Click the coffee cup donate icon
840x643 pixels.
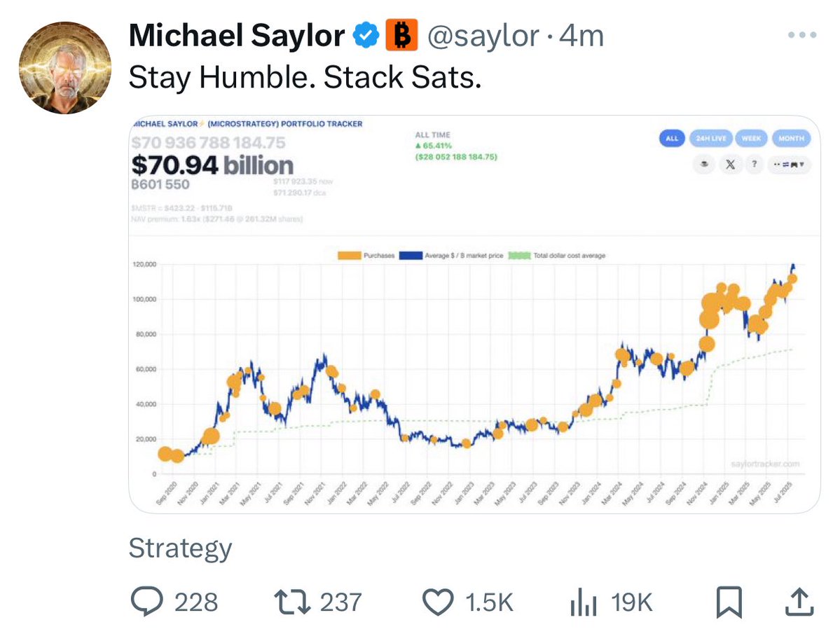coord(705,165)
